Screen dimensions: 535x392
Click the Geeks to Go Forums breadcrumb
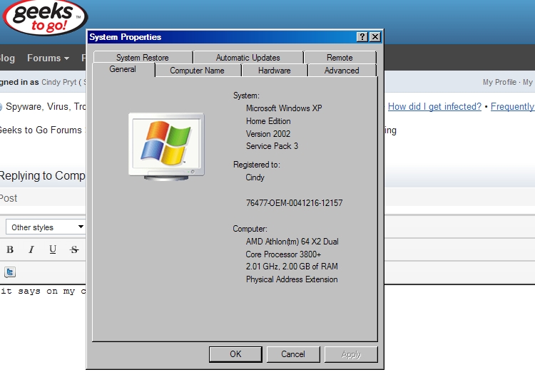click(x=41, y=130)
